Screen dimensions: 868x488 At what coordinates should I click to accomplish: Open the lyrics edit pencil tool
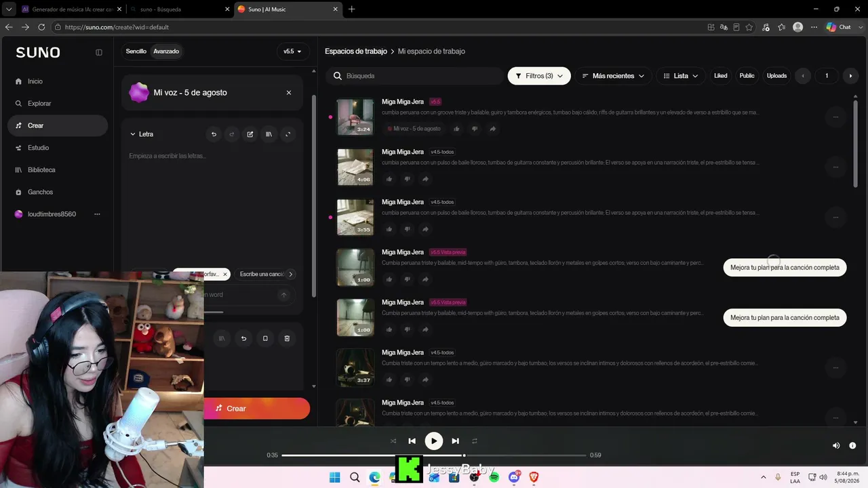coord(250,134)
